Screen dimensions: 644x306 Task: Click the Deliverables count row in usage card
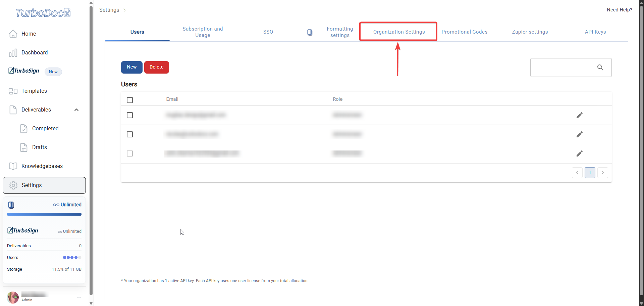[44, 246]
